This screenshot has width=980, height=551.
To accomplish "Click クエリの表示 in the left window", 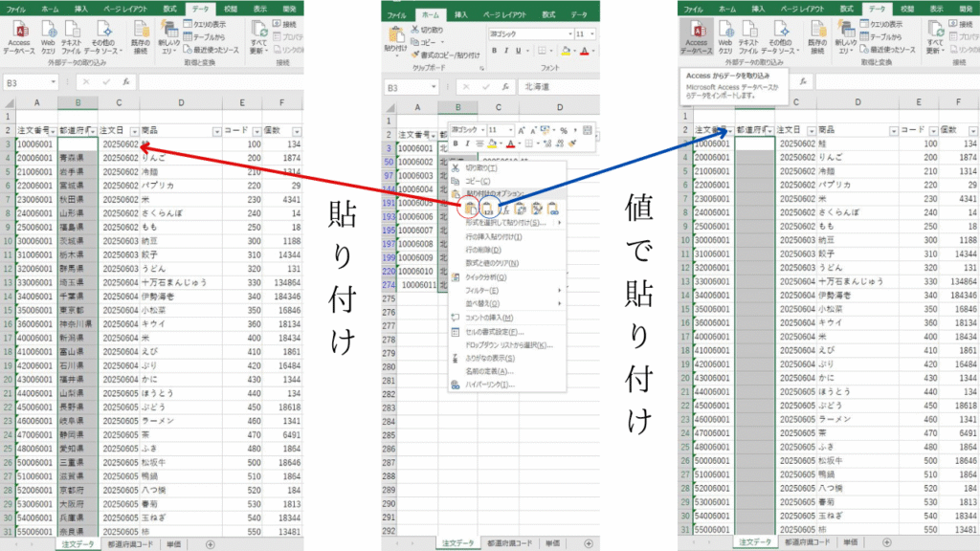I will [205, 24].
